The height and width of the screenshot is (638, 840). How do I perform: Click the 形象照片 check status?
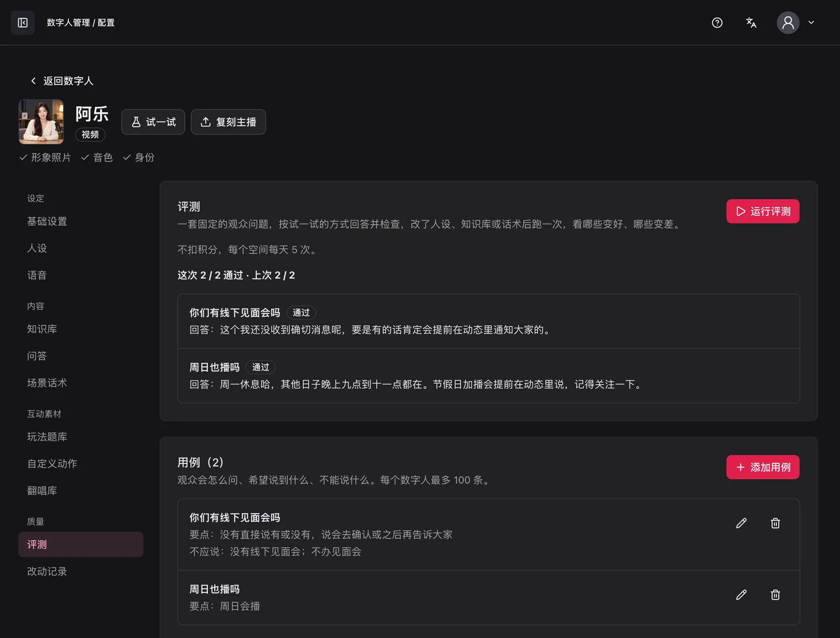pos(45,157)
